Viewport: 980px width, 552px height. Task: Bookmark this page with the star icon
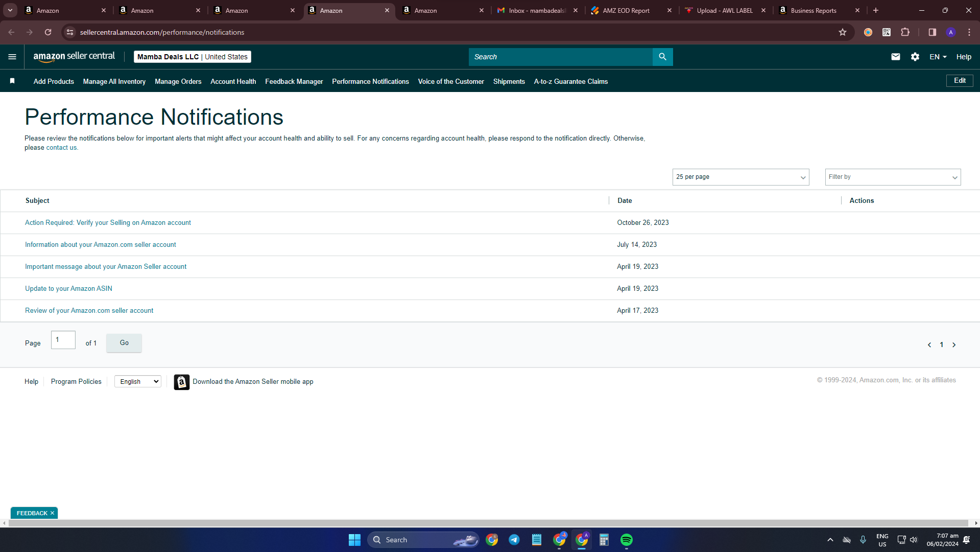[x=843, y=32]
